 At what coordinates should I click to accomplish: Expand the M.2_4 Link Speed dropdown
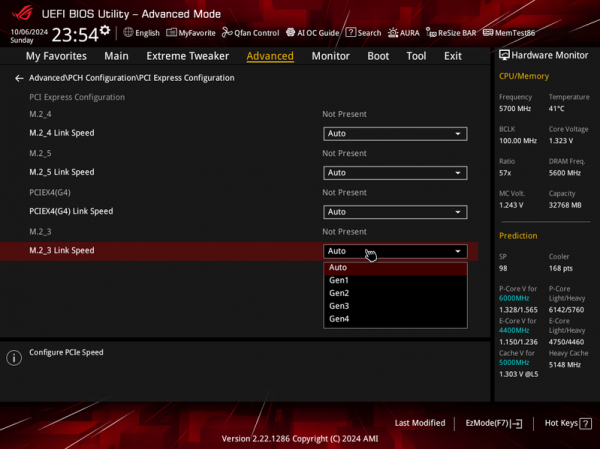pyautogui.click(x=395, y=134)
